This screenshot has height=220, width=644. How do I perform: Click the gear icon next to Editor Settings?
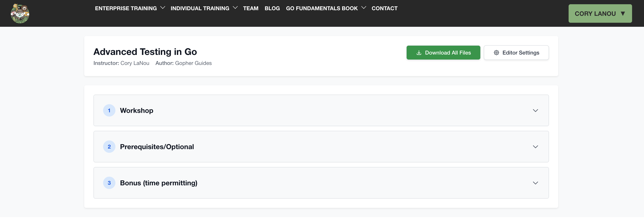tap(496, 53)
